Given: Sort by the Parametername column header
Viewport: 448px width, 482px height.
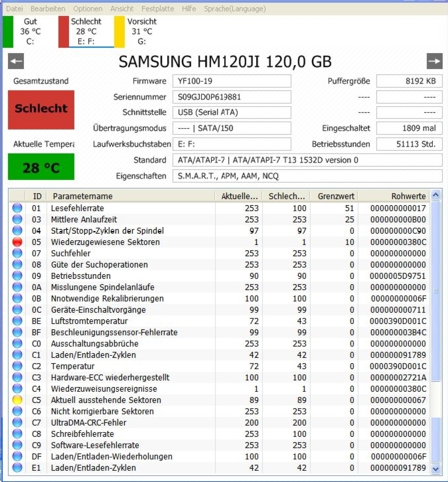Looking at the screenshot, I should coord(131,196).
